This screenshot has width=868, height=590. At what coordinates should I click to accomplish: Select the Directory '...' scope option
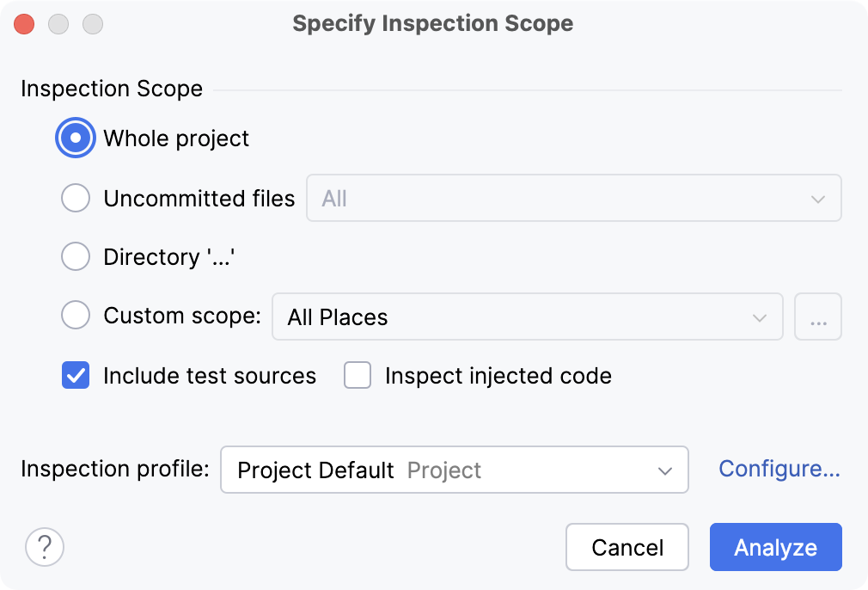76,256
